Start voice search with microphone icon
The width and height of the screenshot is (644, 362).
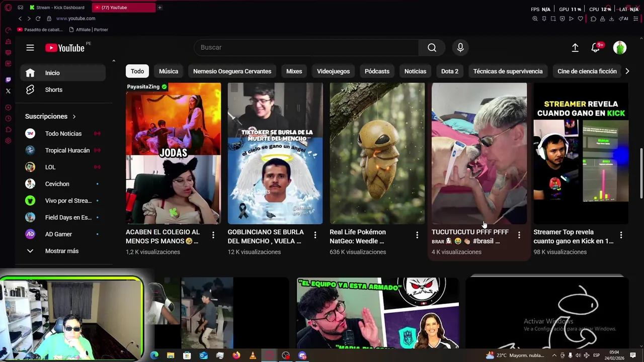tap(460, 47)
